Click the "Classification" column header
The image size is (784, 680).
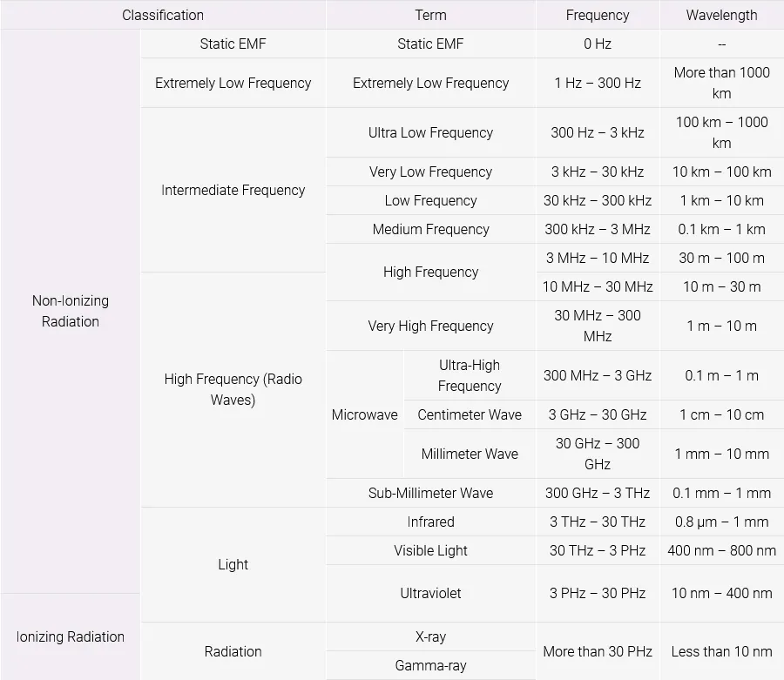pyautogui.click(x=163, y=15)
